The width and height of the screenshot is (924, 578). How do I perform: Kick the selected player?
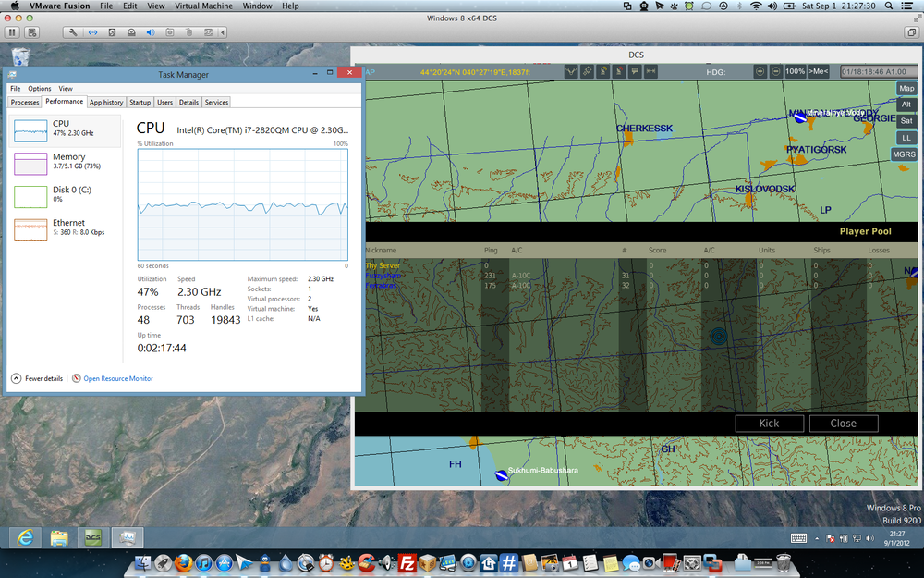click(770, 423)
